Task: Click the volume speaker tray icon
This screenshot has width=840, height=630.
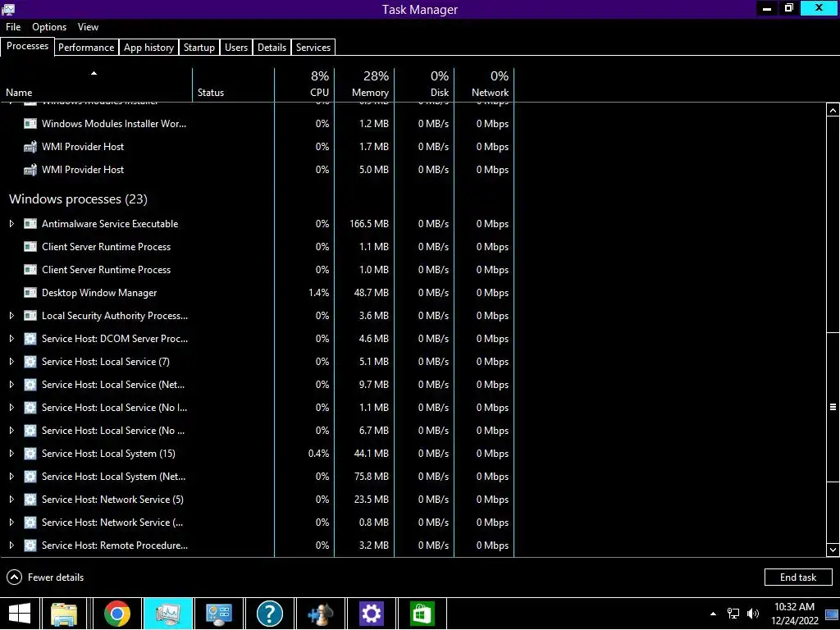Action: pos(753,614)
